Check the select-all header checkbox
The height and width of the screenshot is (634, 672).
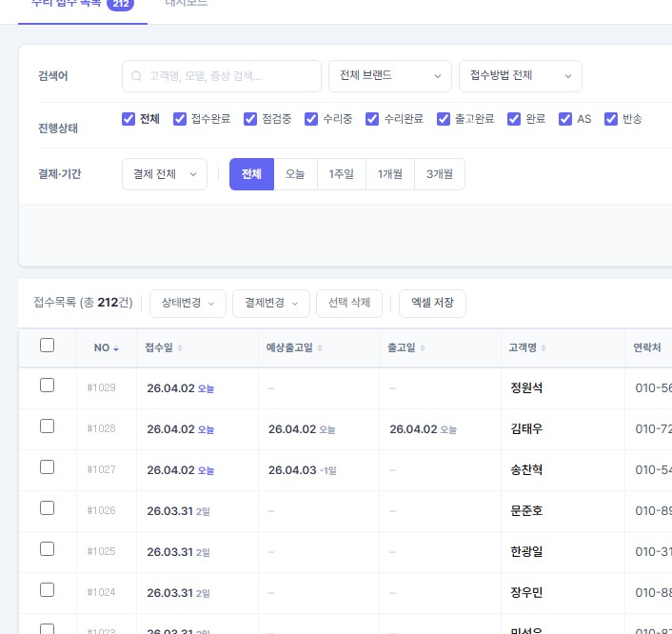47,346
